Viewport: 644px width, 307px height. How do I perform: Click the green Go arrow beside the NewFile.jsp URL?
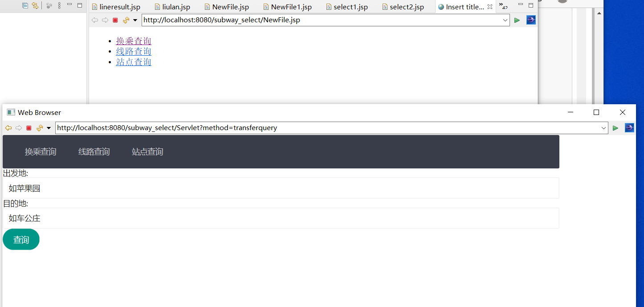[517, 20]
